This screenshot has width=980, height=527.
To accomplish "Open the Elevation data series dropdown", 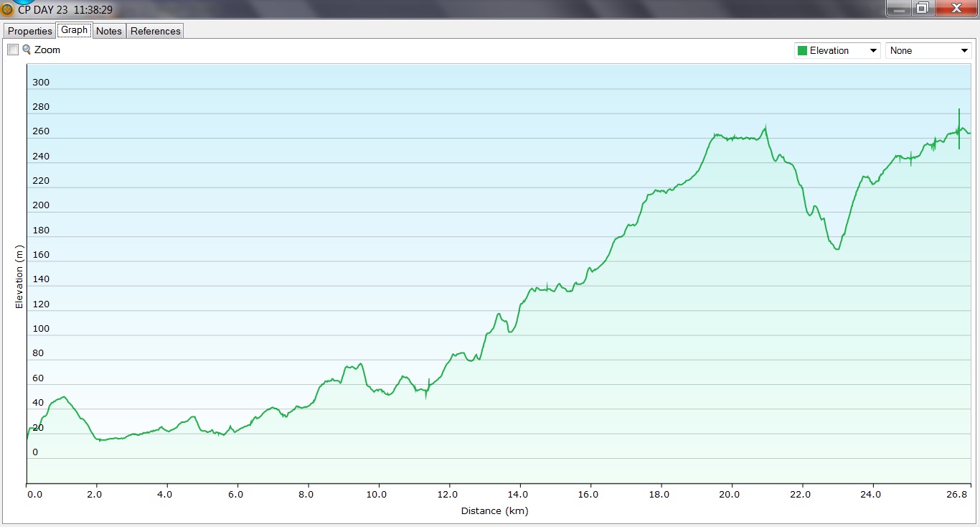I will [x=837, y=50].
